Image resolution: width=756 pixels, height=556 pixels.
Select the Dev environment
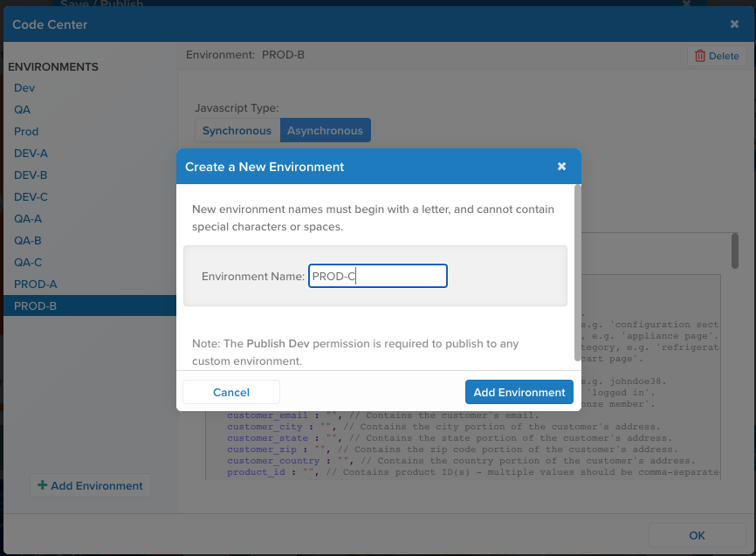tap(24, 88)
